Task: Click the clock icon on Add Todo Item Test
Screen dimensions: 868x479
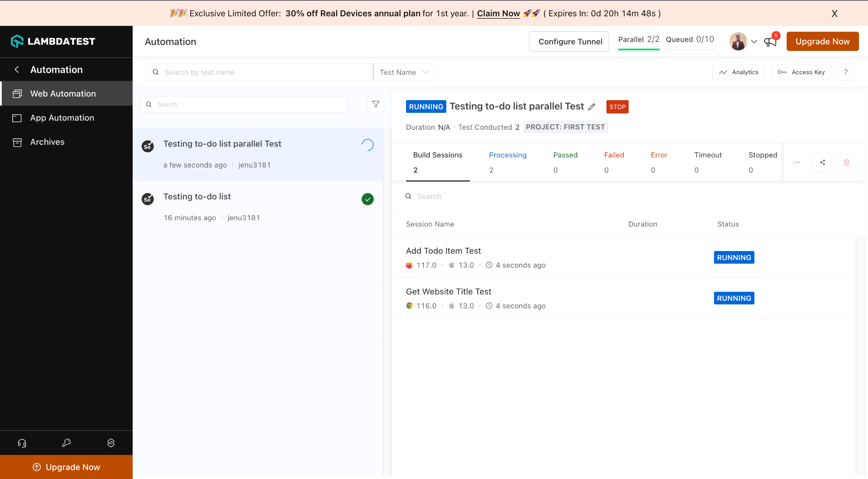Action: (489, 265)
